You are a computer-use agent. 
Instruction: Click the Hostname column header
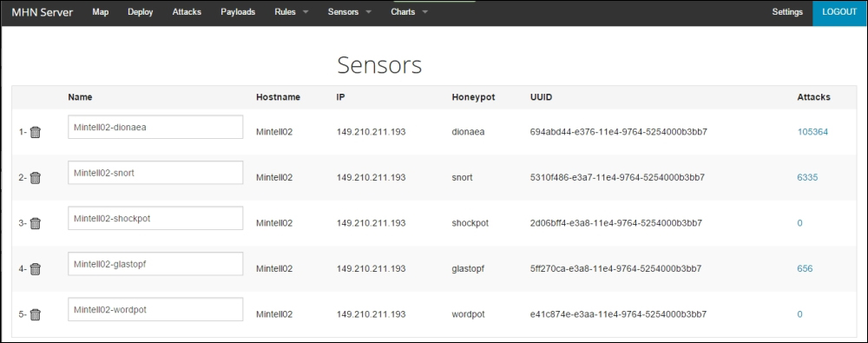[278, 97]
